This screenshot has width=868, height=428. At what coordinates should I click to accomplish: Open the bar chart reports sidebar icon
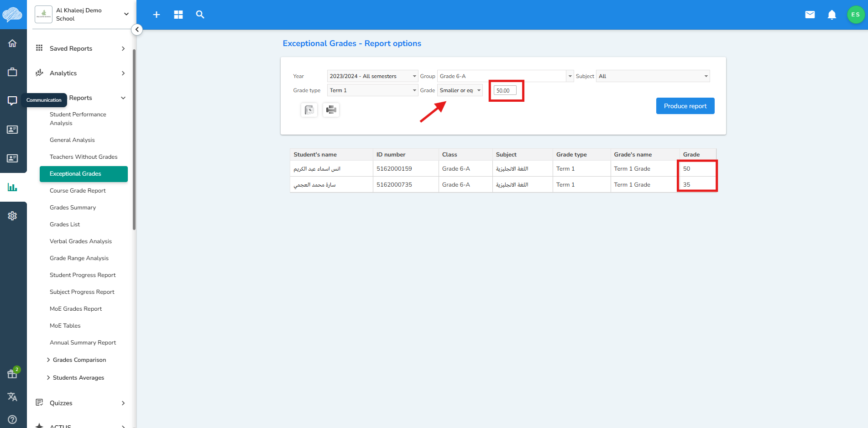pyautogui.click(x=12, y=187)
